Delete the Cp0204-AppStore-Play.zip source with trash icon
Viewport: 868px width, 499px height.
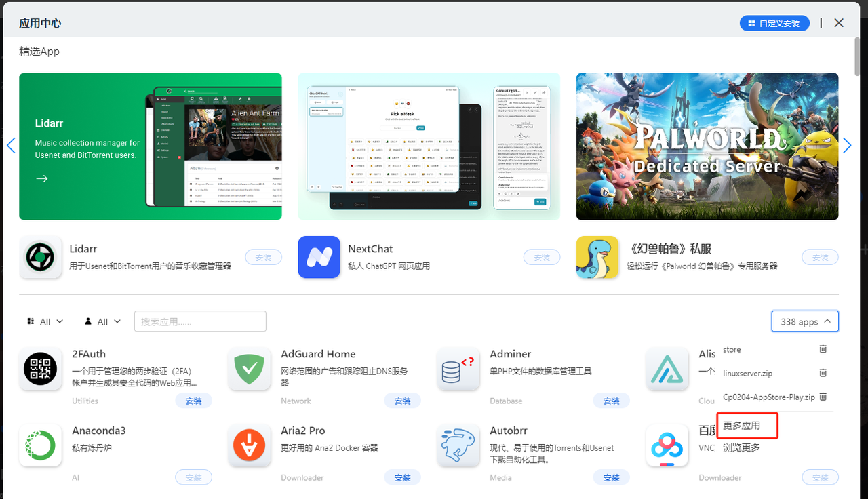click(x=823, y=397)
